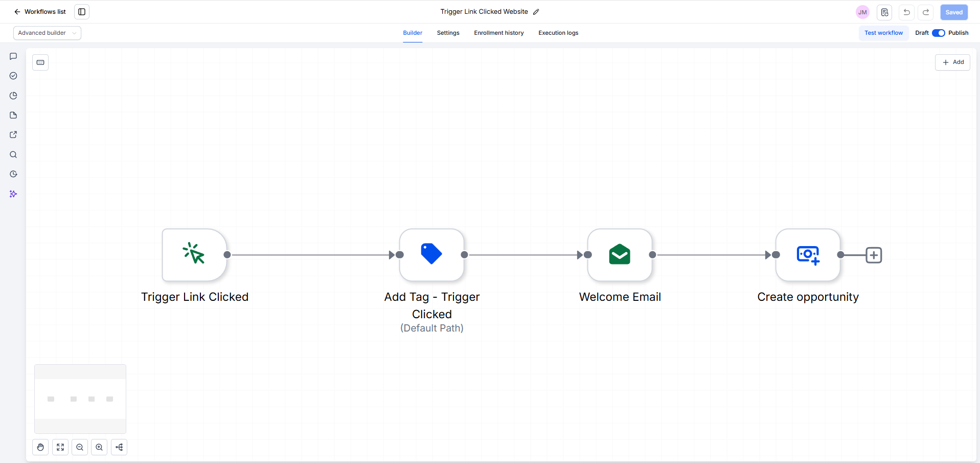Click the Trigger Link Clicked Website title
980x463 pixels.
[x=484, y=12]
